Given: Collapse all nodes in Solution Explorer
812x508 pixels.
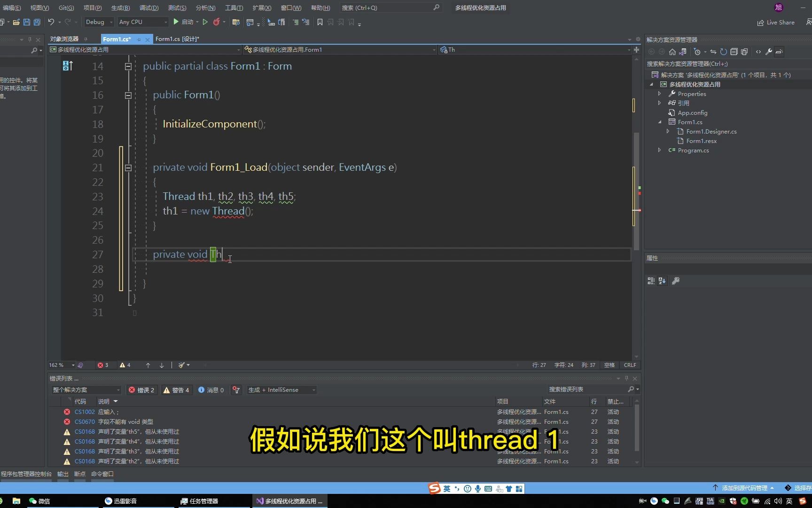Looking at the screenshot, I should click(x=734, y=52).
